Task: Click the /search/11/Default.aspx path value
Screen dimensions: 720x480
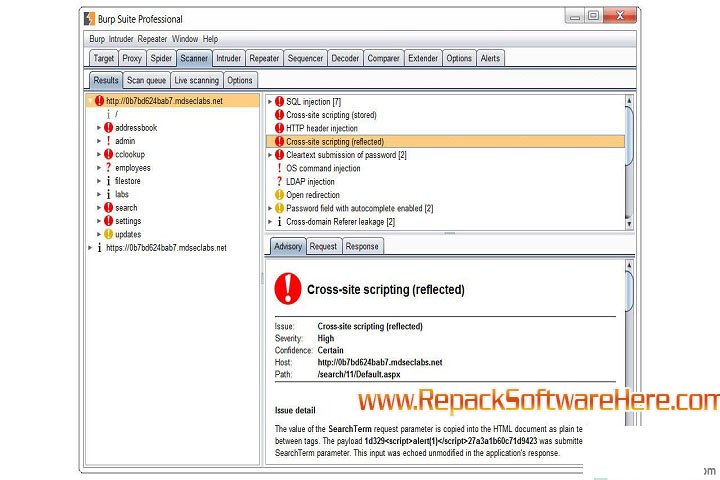Action: pos(359,374)
